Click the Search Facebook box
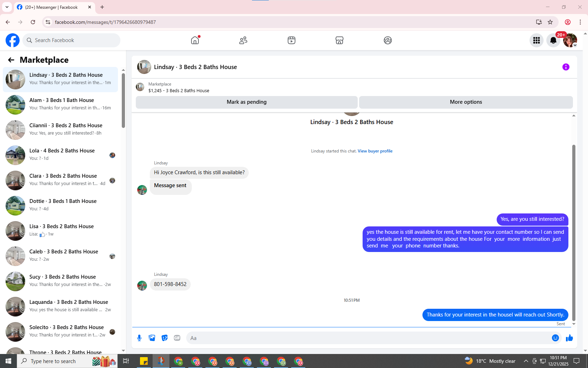Screen dimensions: 588x368 (71, 40)
